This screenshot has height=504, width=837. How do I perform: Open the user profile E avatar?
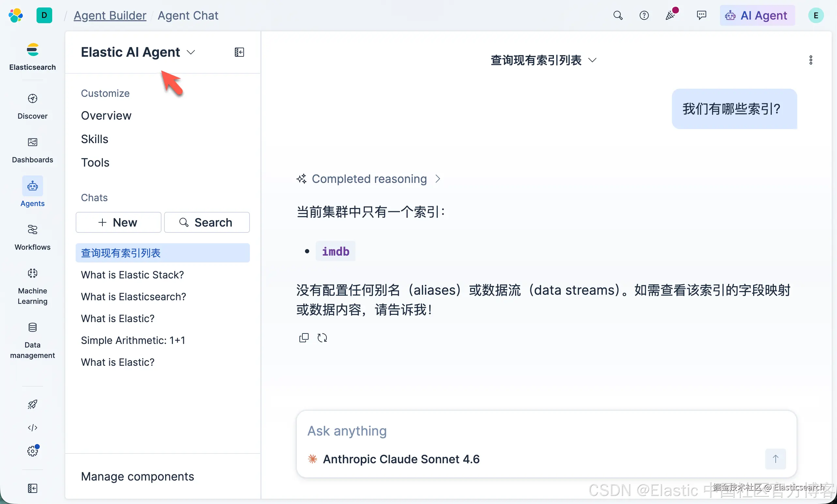816,15
